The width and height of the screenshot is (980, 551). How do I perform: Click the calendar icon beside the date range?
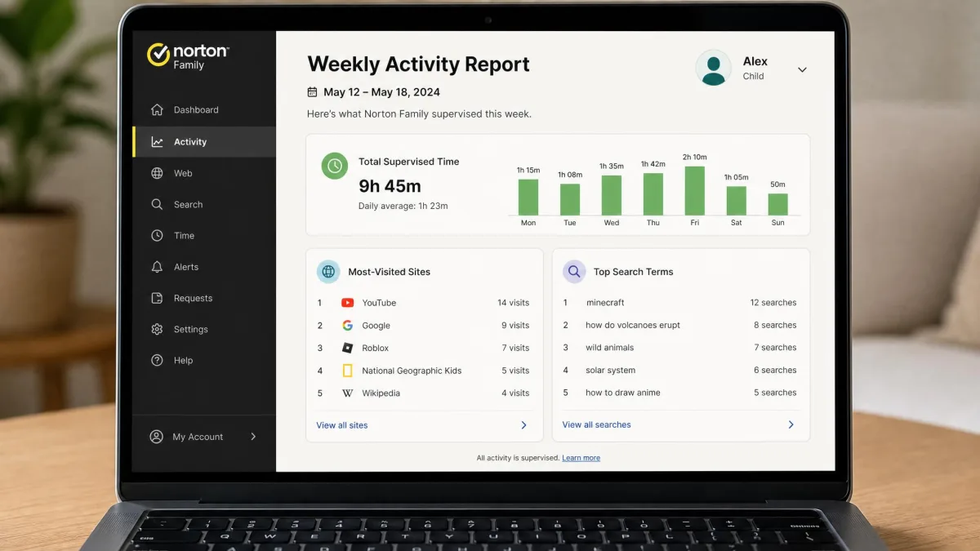click(312, 92)
